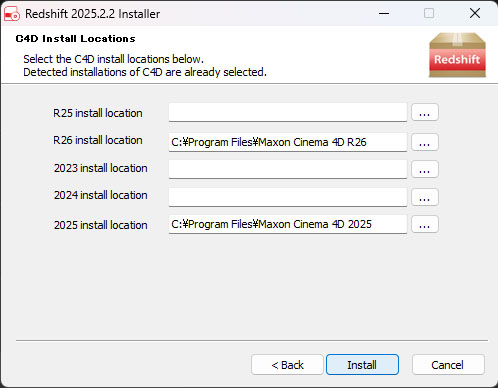Click the 'R26 install location' label
Screen dimensions: 498x388
pyautogui.click(x=98, y=140)
